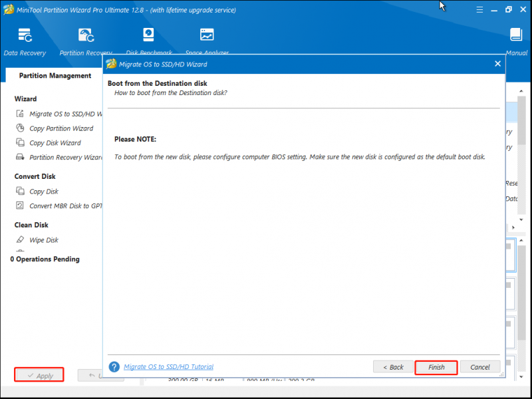
Task: Click the Copy Partition Wizard icon
Action: point(20,128)
